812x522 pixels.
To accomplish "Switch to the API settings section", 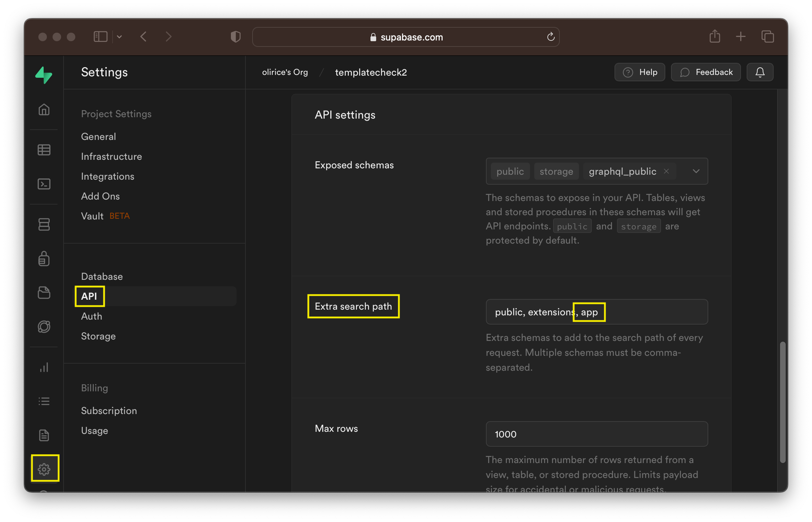I will [89, 296].
